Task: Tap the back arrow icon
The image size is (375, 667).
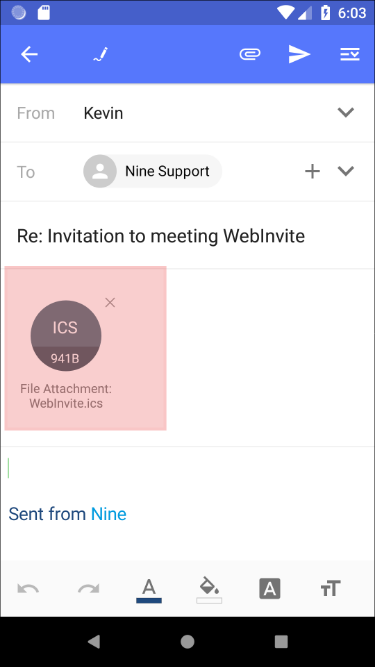Action: (29, 54)
